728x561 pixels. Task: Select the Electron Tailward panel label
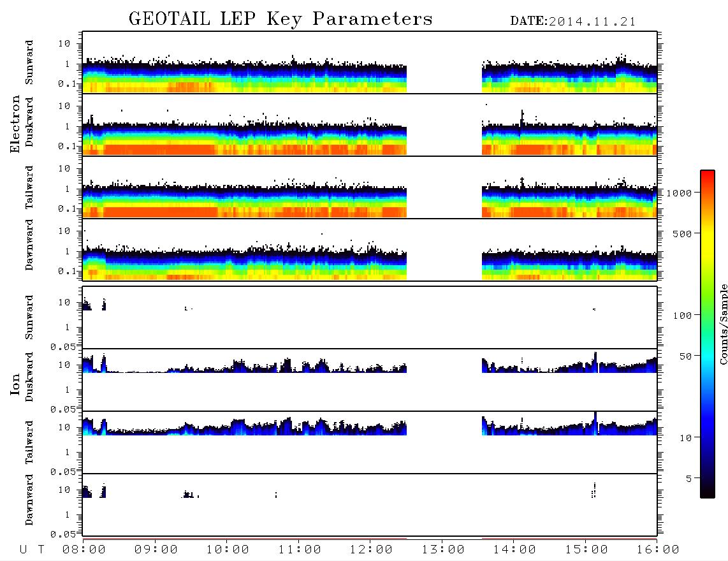point(29,187)
